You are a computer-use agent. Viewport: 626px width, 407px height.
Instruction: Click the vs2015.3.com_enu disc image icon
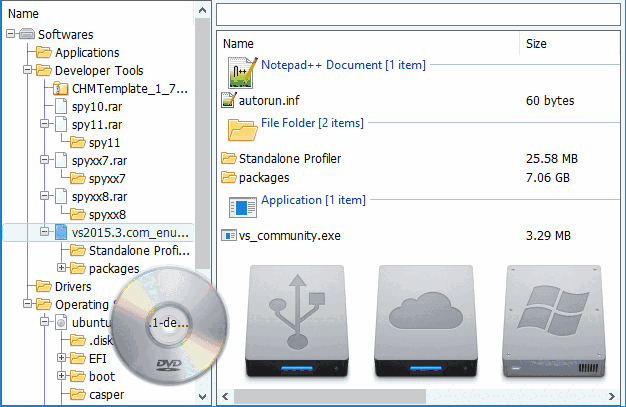coord(61,232)
